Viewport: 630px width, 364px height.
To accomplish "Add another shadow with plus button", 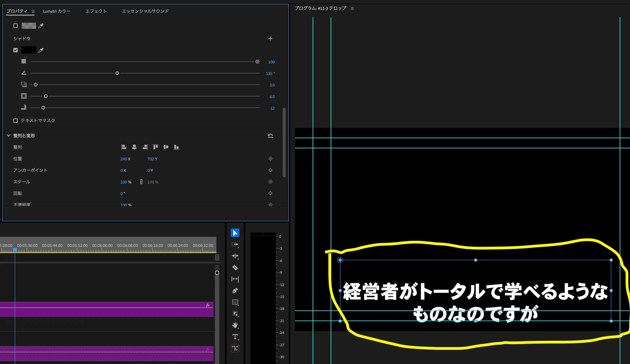I will pos(270,39).
